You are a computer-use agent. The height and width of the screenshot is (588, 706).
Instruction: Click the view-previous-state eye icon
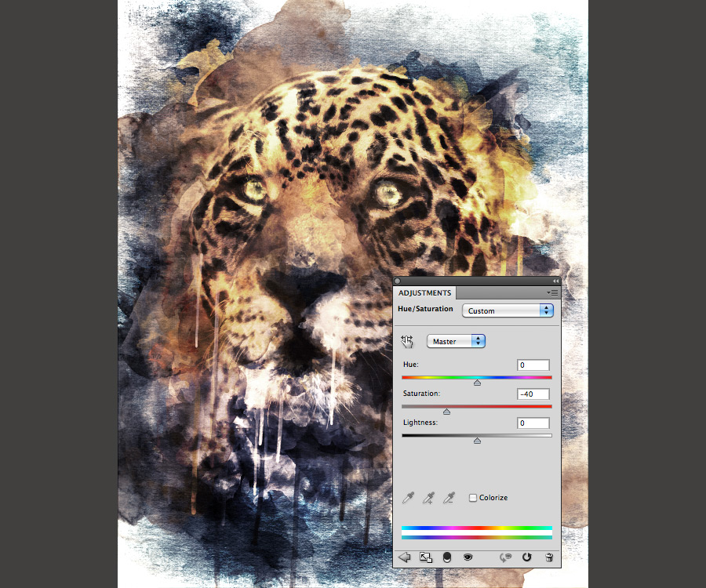click(506, 557)
